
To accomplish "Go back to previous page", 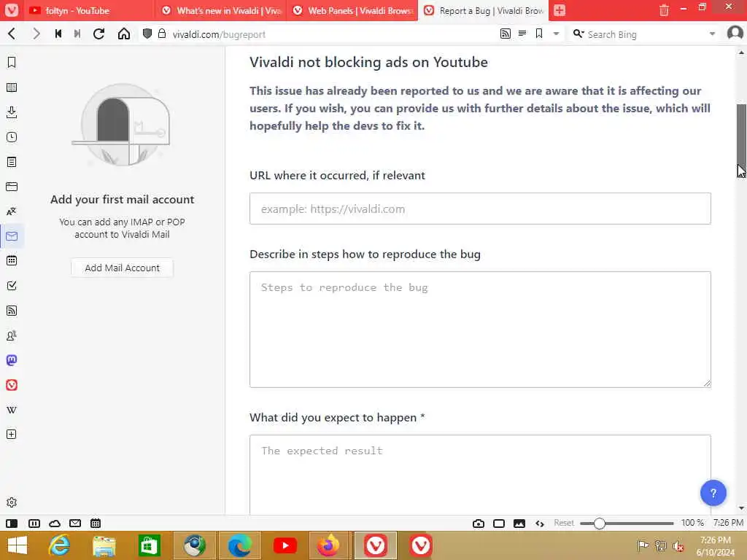I will coord(12,34).
